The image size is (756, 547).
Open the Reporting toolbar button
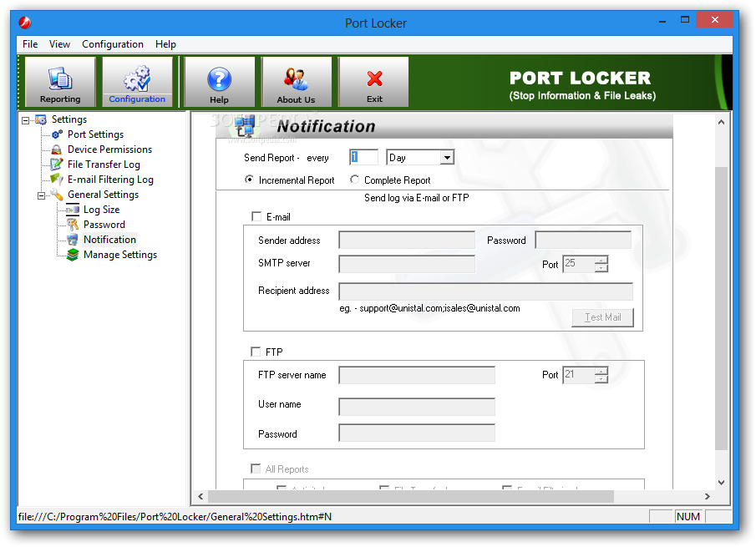point(60,82)
